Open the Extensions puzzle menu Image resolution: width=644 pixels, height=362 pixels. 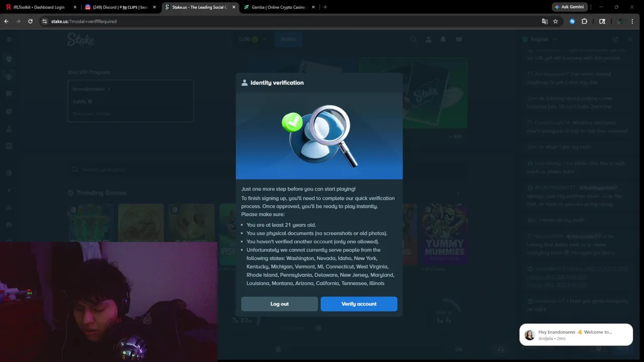tap(584, 21)
